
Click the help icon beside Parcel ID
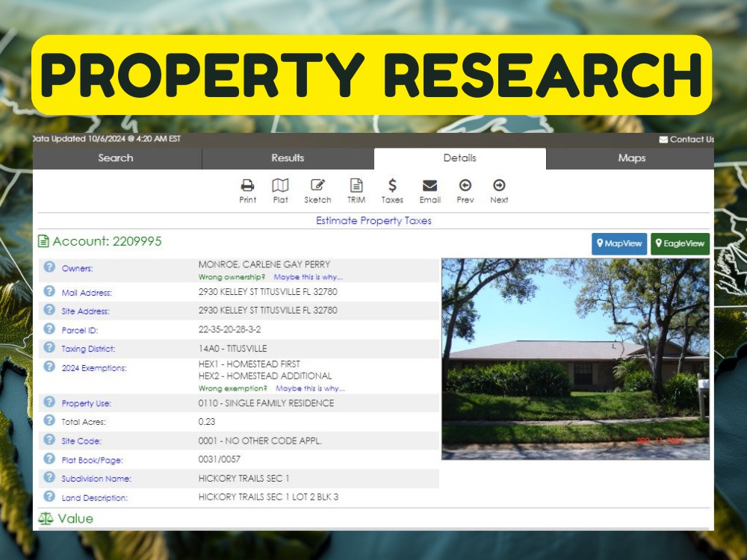[x=49, y=329]
